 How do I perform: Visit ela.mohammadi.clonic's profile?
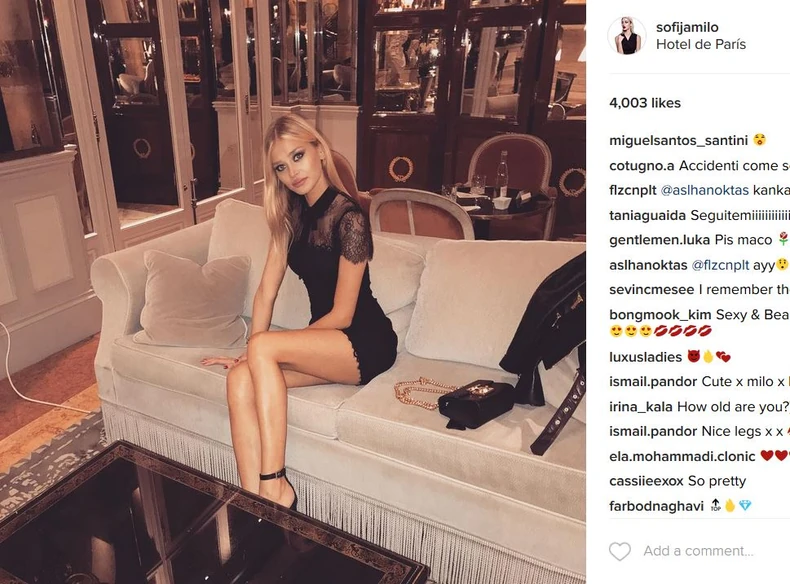pos(682,457)
